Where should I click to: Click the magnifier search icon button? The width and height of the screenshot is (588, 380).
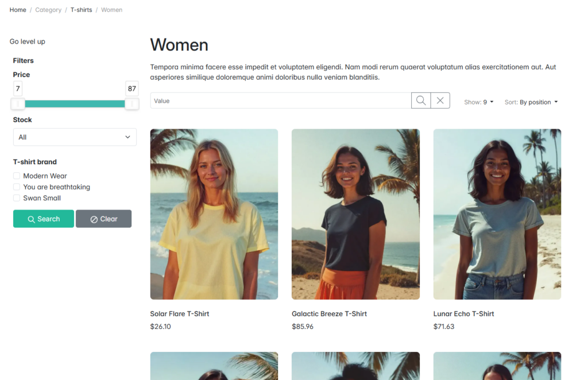(x=421, y=100)
